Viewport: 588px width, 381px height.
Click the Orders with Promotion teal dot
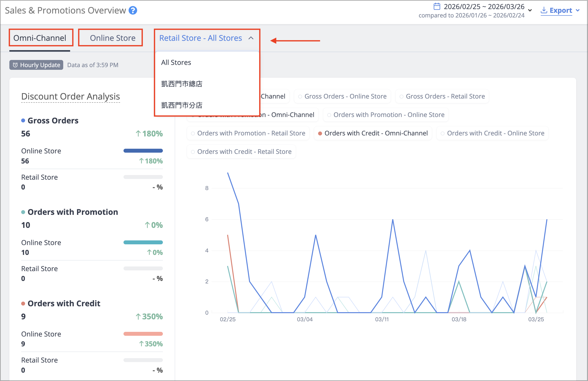(x=23, y=212)
